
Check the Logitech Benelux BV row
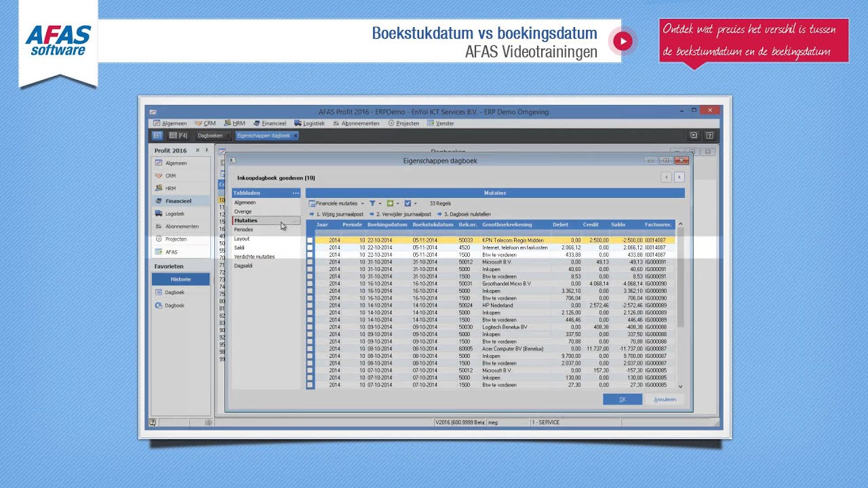point(310,327)
